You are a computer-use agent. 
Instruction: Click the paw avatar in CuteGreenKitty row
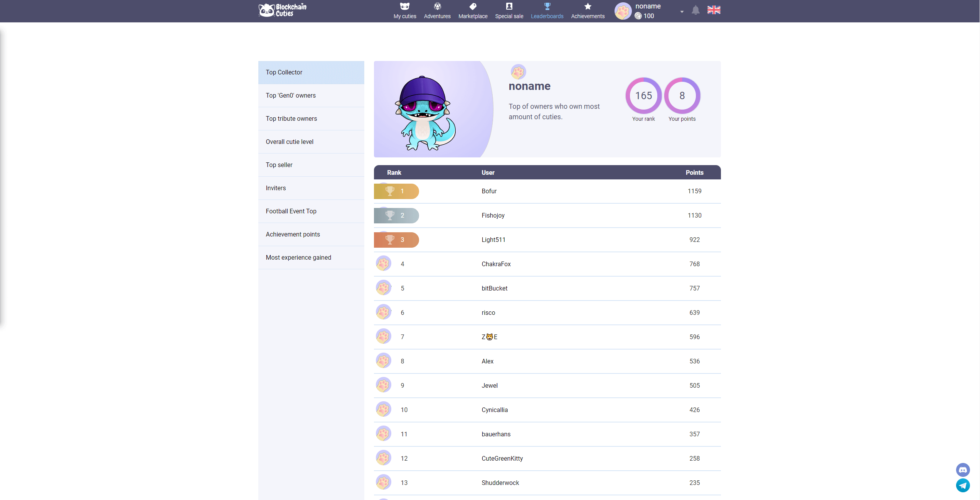(383, 458)
